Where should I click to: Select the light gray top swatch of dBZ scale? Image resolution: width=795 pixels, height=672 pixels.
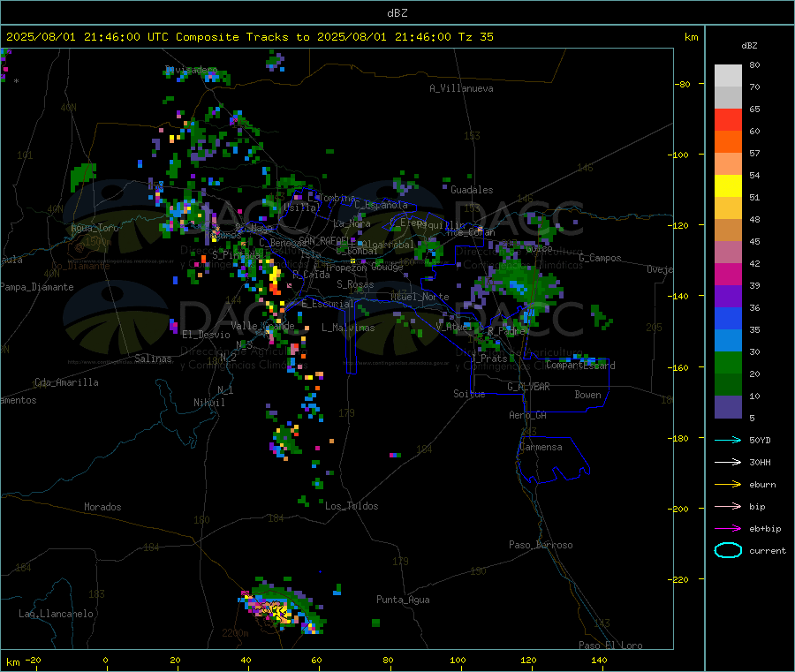click(728, 76)
